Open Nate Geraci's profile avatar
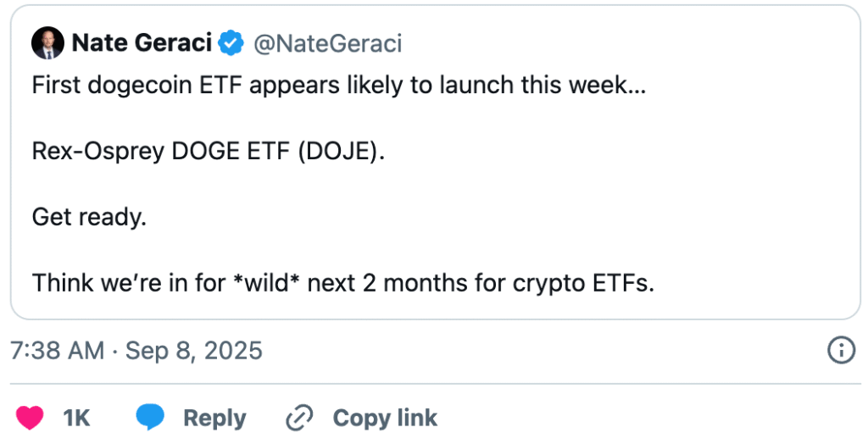868x444 pixels. 47,43
